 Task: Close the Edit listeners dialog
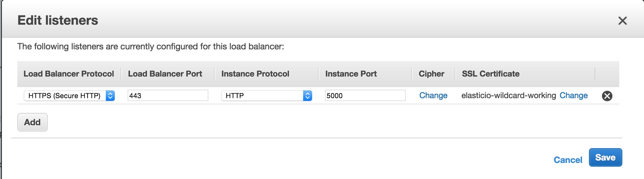point(623,21)
